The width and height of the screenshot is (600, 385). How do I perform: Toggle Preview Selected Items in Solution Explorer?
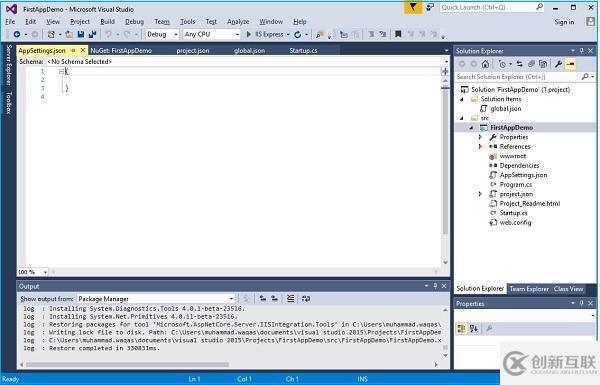[x=570, y=64]
